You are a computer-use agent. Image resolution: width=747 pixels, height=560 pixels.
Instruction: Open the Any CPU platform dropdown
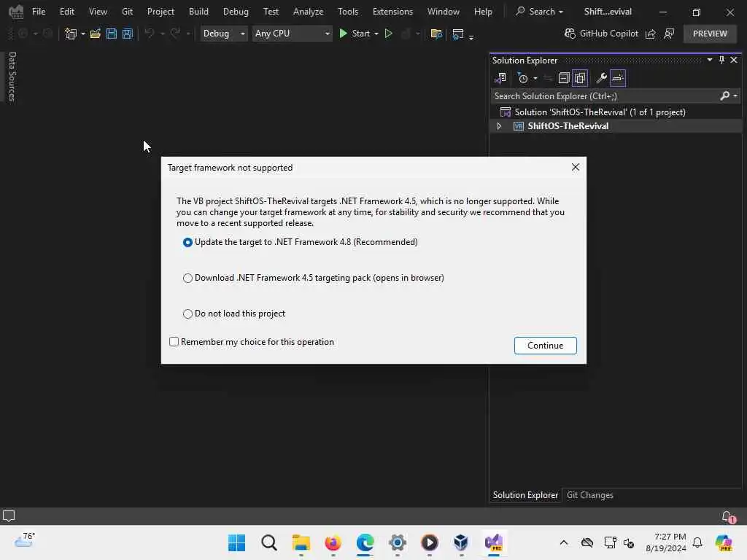[292, 34]
